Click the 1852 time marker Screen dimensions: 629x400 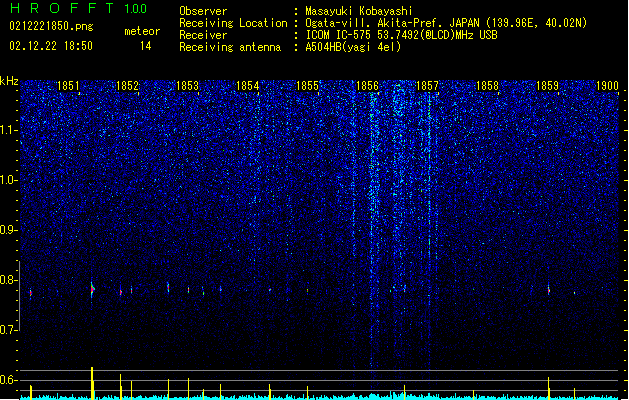click(127, 85)
